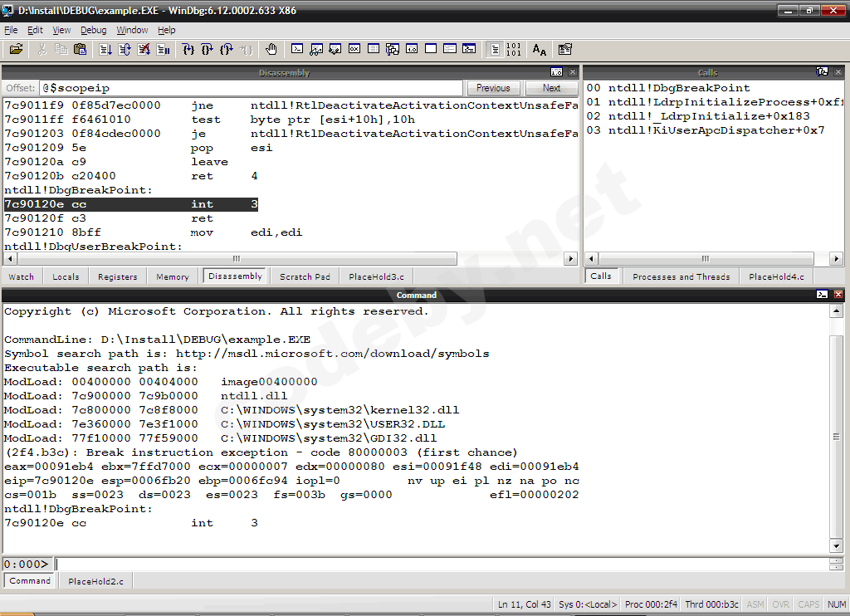Open the Call Stack window from the toolbar
The image size is (850, 616).
point(393,49)
